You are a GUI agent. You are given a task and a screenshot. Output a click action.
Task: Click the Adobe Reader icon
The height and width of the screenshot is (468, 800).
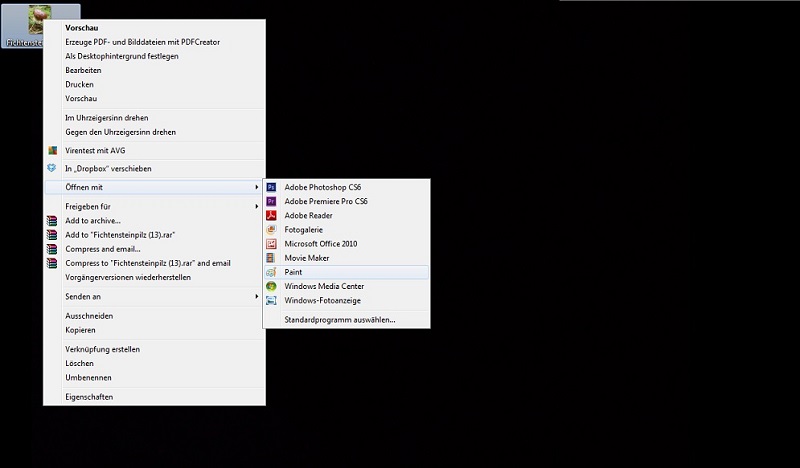point(271,215)
